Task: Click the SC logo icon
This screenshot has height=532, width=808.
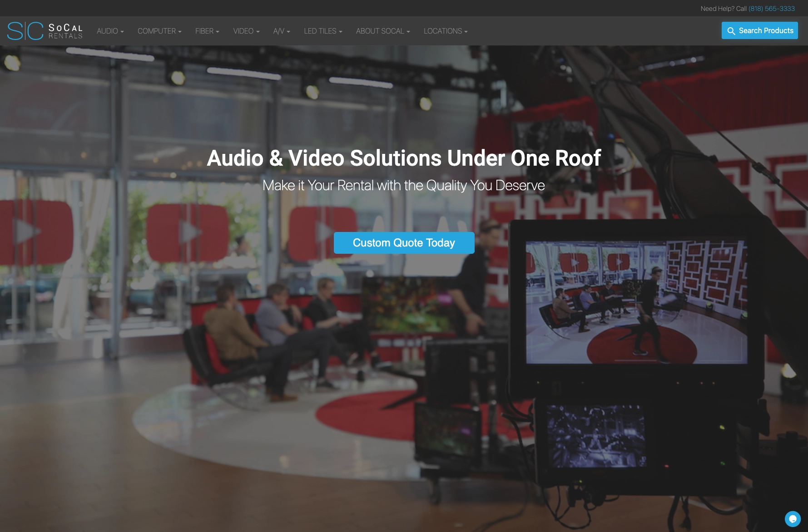Action: coord(25,31)
